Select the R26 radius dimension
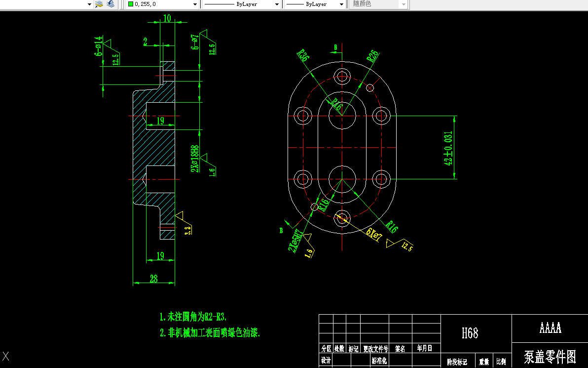The image size is (588, 368). (373, 56)
